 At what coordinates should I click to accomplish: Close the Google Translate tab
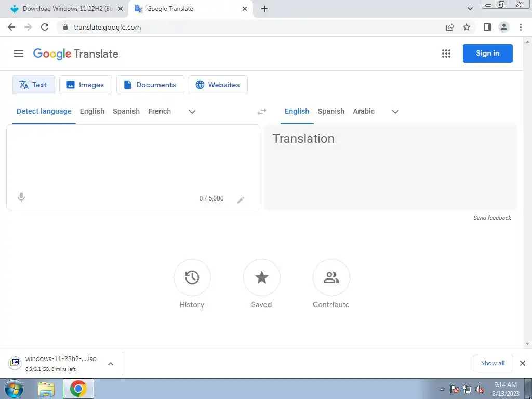pos(245,9)
